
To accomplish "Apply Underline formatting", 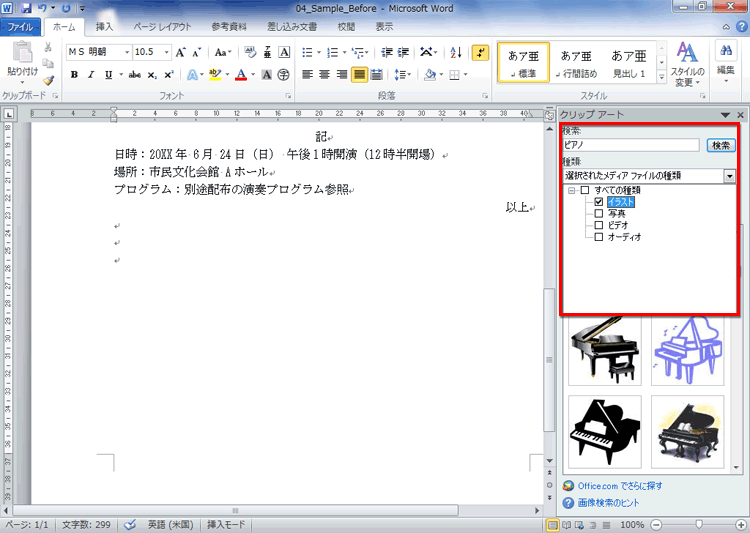I will [109, 75].
